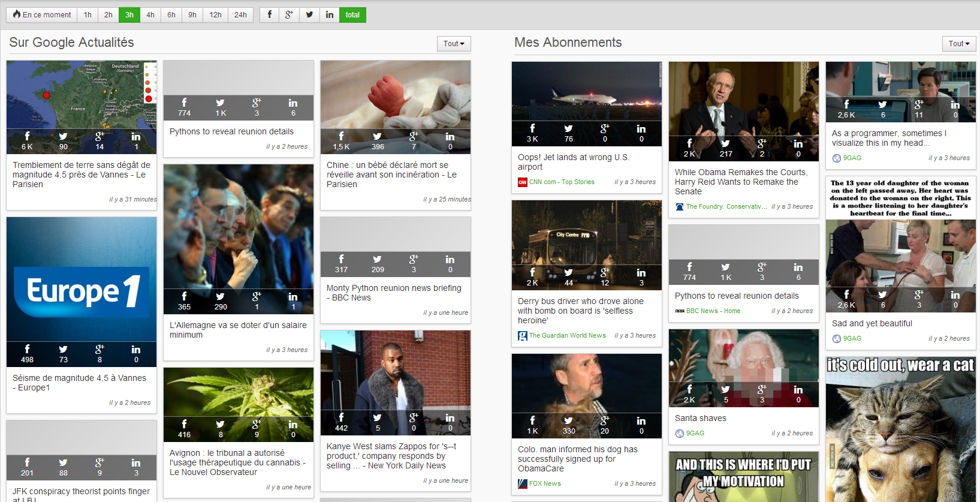Select the 2h time filter
Screen dimensions: 980x502
(x=108, y=15)
